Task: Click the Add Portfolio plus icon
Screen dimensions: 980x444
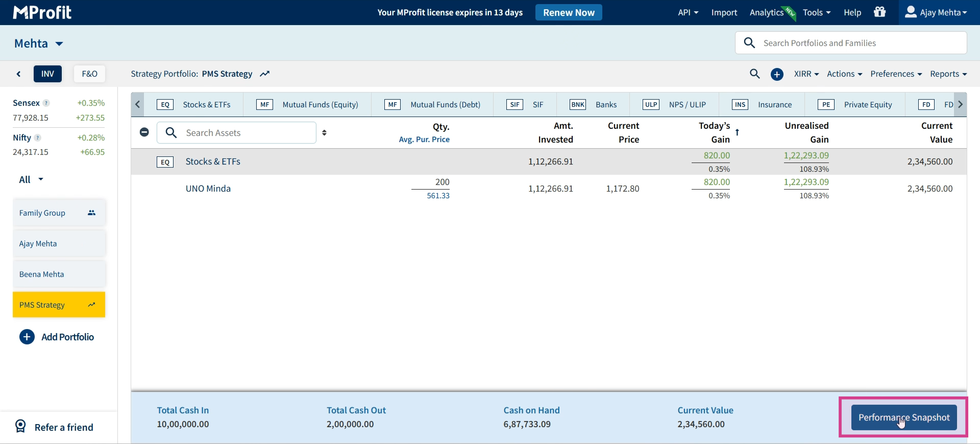Action: pos(27,337)
